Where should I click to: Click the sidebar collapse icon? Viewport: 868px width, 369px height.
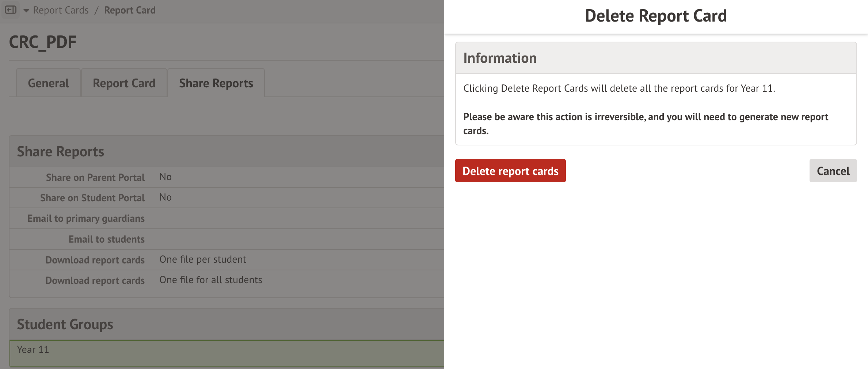click(x=11, y=10)
